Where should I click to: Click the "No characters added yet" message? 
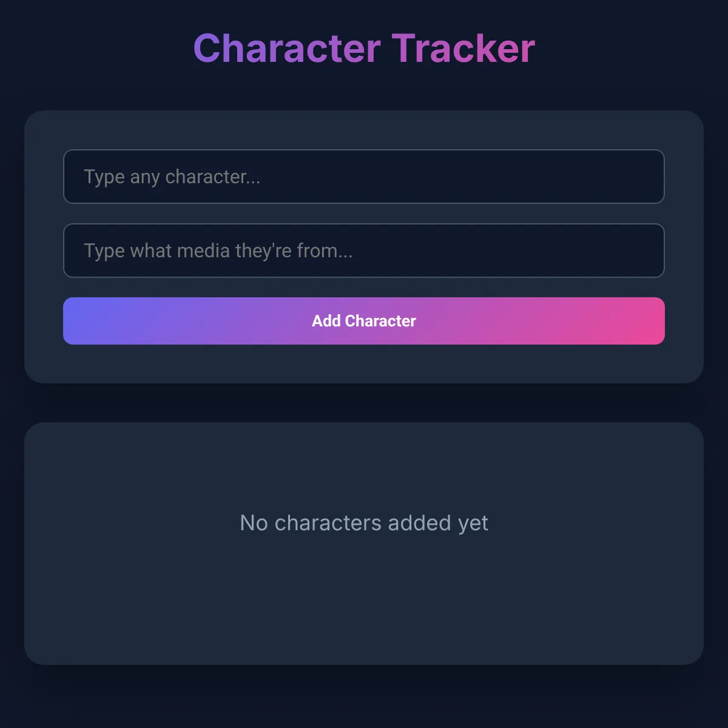pyautogui.click(x=364, y=523)
